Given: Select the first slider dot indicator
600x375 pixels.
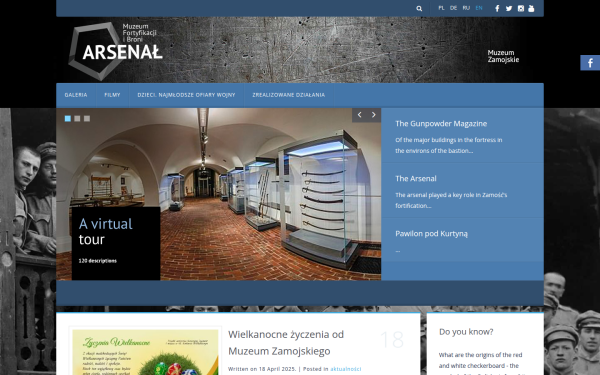Looking at the screenshot, I should pyautogui.click(x=68, y=119).
